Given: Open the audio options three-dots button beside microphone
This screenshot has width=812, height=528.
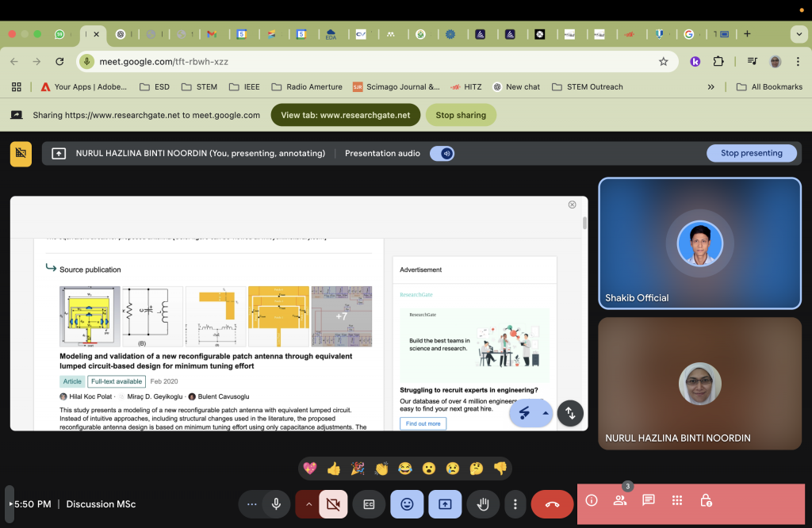Looking at the screenshot, I should [x=251, y=504].
